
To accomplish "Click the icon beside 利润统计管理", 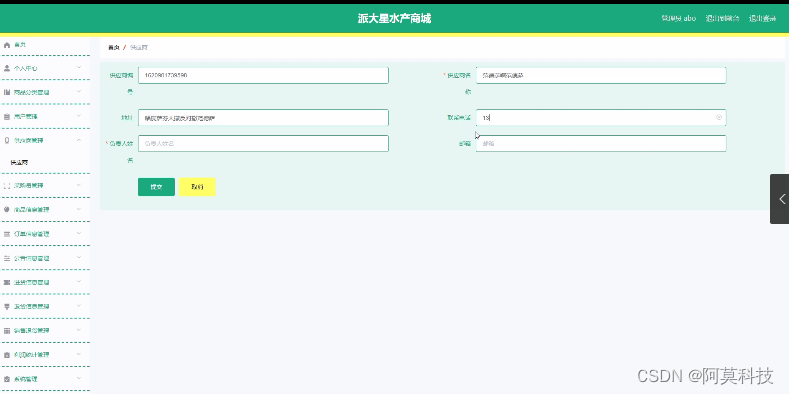I will point(7,355).
